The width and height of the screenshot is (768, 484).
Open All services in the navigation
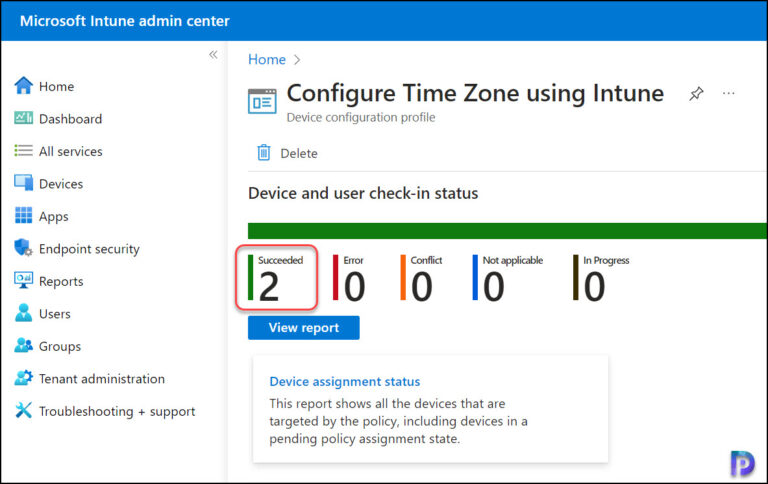coord(71,151)
